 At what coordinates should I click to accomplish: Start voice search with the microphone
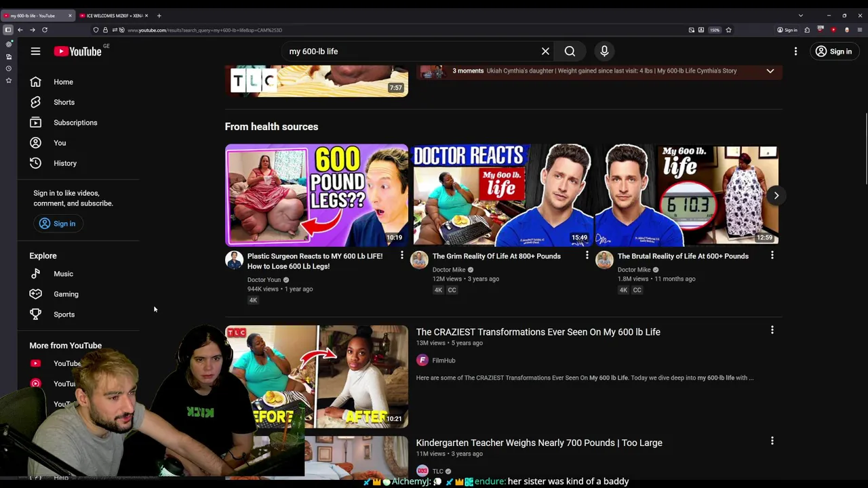click(x=604, y=52)
